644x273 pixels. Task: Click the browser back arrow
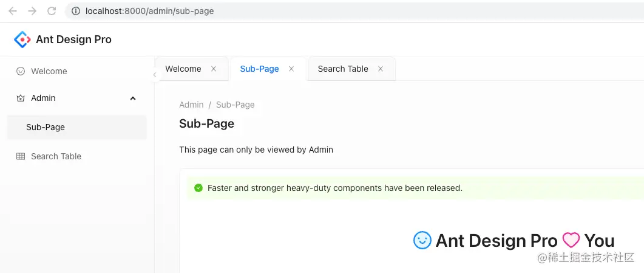(x=13, y=11)
